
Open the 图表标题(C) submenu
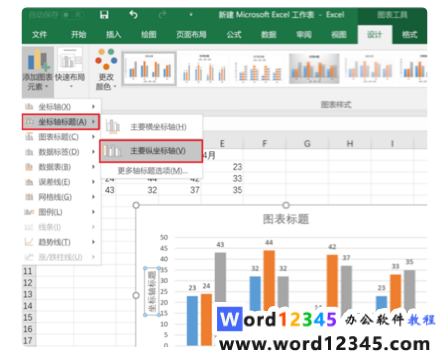click(x=61, y=137)
